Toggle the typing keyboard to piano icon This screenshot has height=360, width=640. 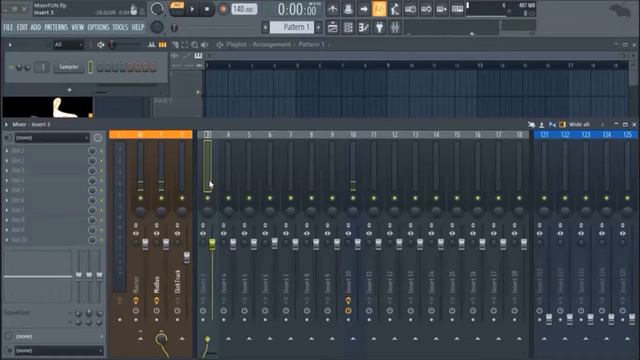(457, 9)
